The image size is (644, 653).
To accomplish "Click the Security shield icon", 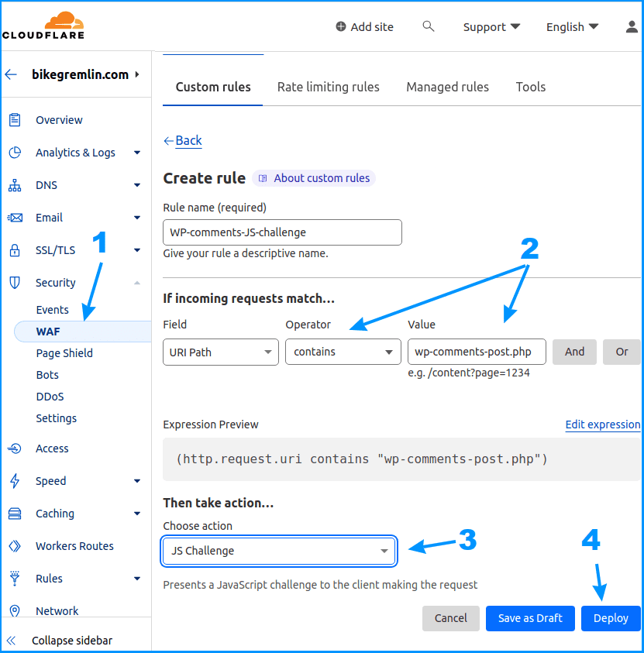I will click(x=15, y=283).
